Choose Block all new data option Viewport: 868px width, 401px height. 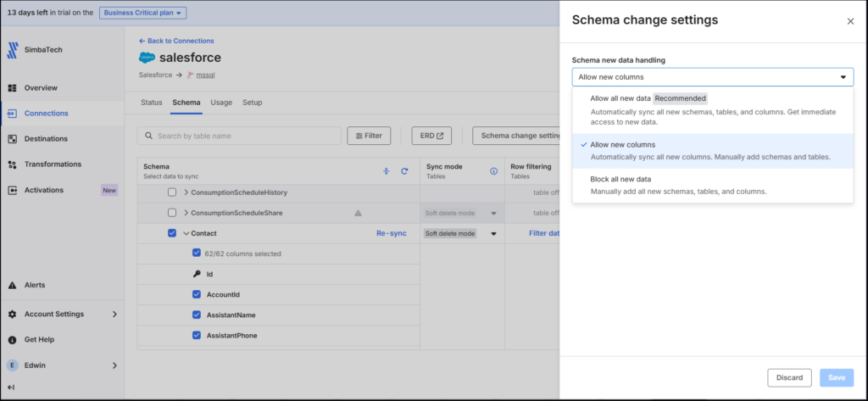click(712, 185)
